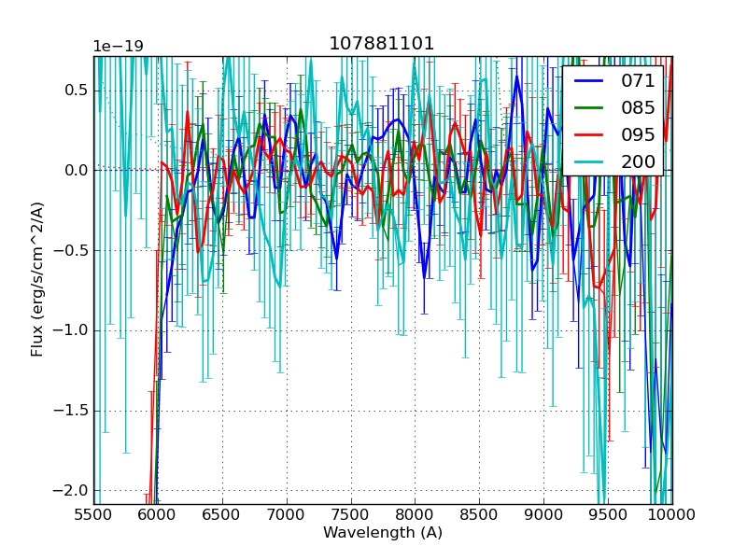747x560 pixels.
Task: Click the −2.0 y-axis tick label
Action: pos(71,491)
